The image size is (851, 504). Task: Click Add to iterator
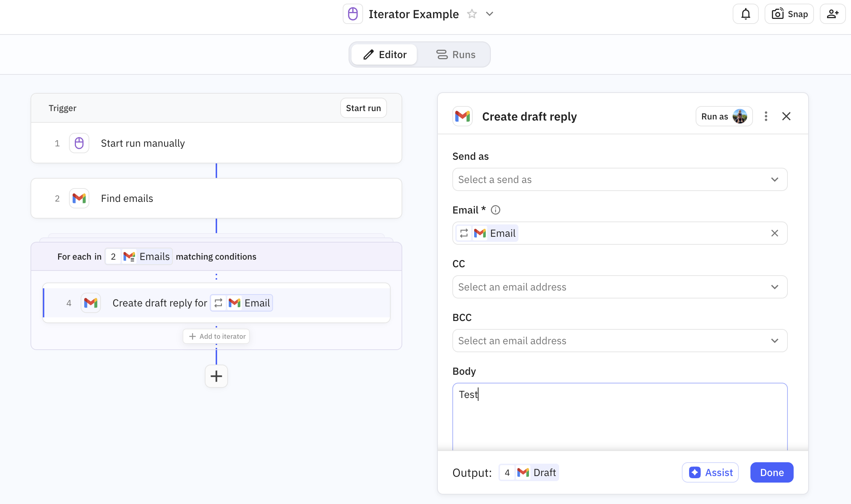[216, 336]
